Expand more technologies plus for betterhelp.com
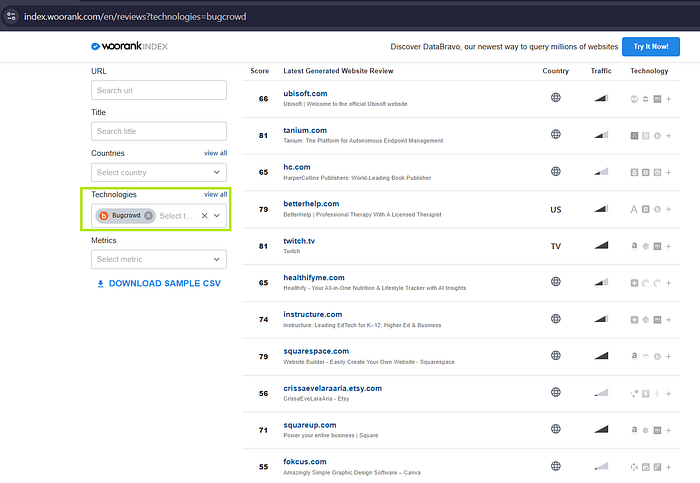Screen dimensions: 700x483 click(x=668, y=209)
